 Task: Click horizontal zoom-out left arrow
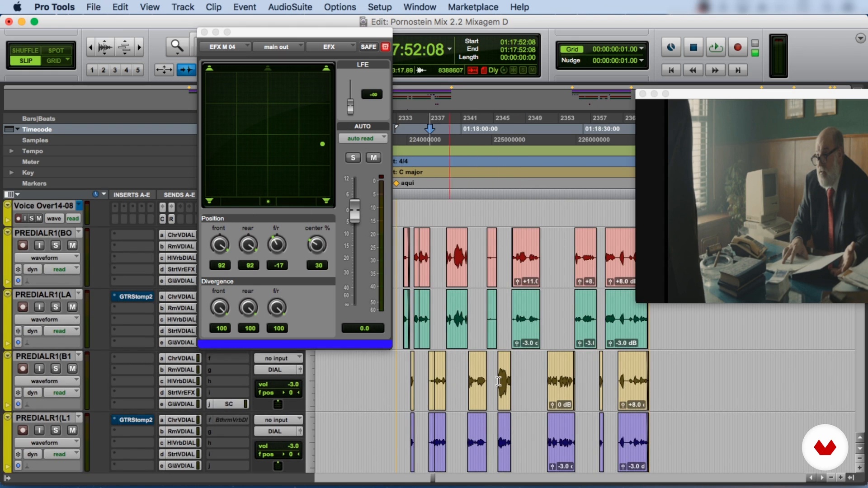point(90,47)
